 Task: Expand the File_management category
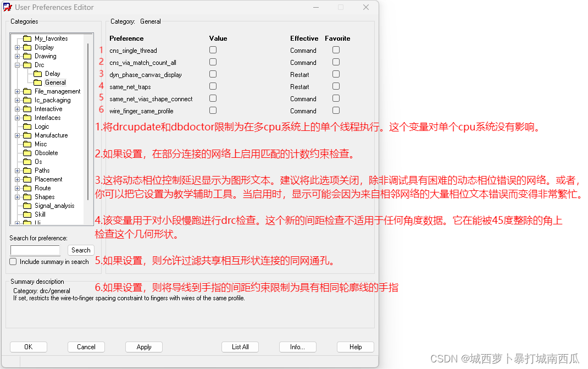coord(16,91)
